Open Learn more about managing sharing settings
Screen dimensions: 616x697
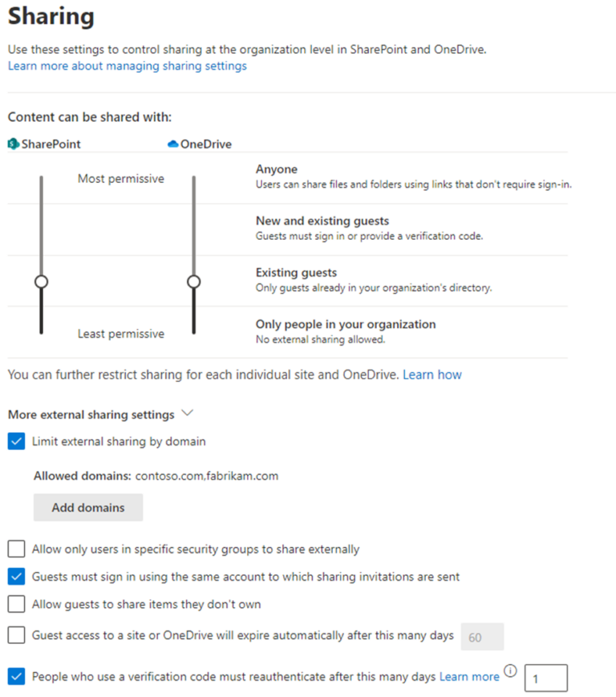128,66
